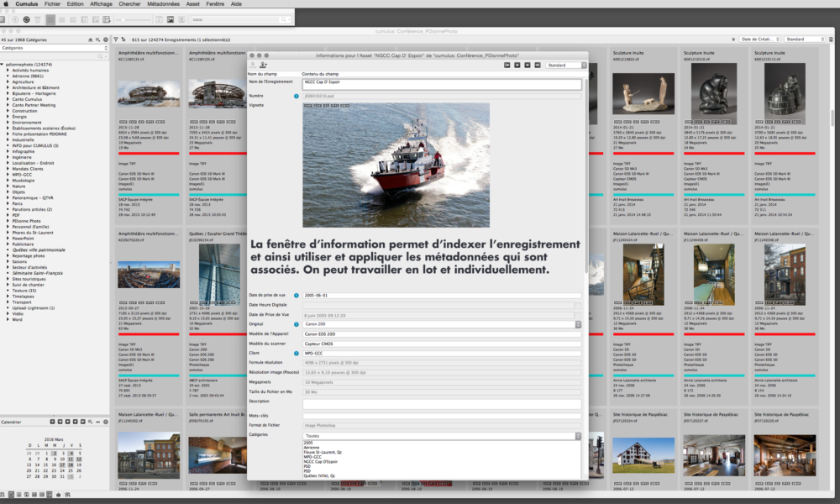Expand the Aérienne (9661) category
The width and height of the screenshot is (840, 504).
(x=8, y=76)
